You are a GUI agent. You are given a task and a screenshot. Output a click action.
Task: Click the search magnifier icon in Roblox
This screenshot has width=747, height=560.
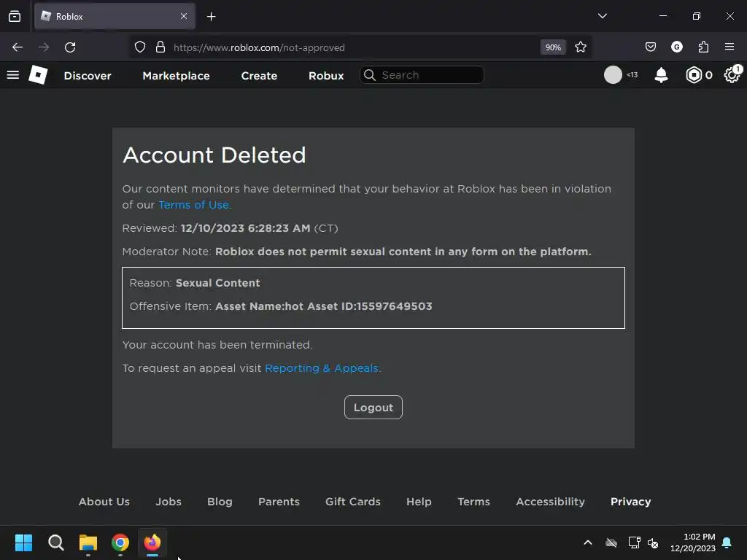(370, 75)
